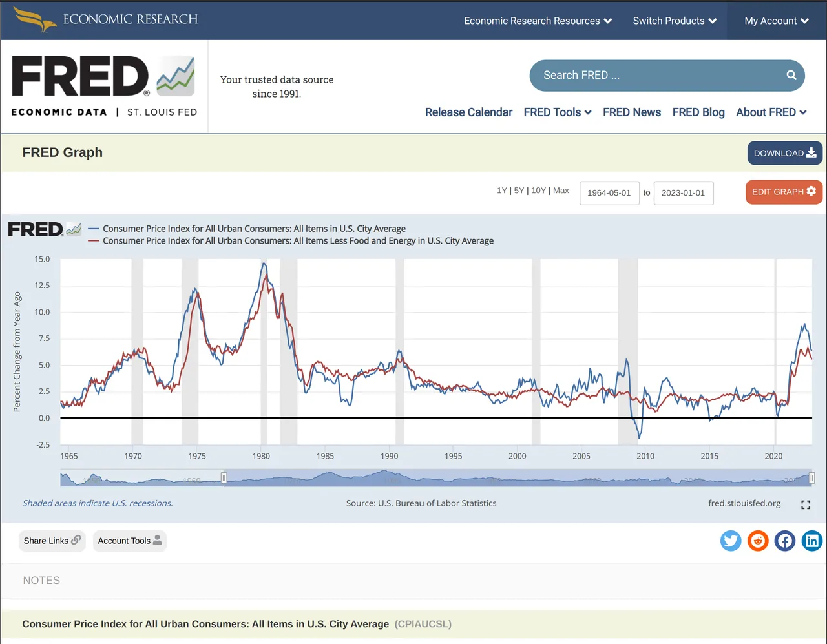Toggle fullscreen graph view icon
The image size is (827, 644).
click(x=806, y=504)
